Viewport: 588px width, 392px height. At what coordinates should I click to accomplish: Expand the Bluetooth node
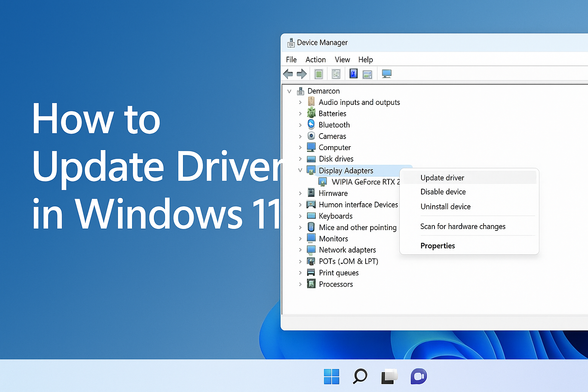[x=300, y=125]
